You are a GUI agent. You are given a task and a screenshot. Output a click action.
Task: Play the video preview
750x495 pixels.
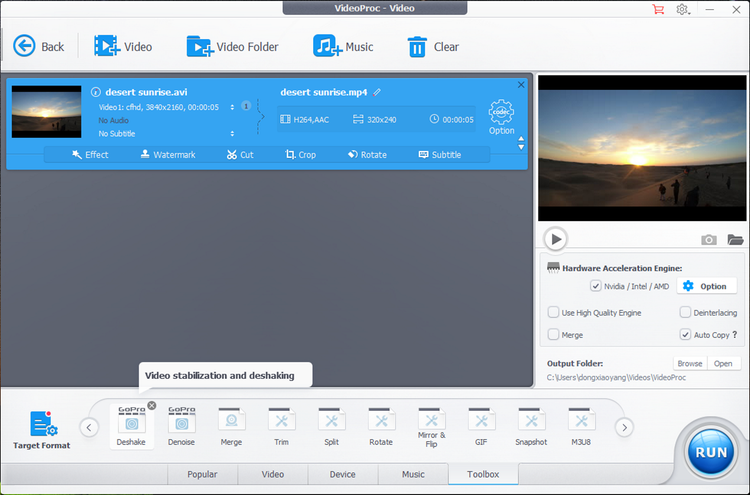(x=555, y=239)
